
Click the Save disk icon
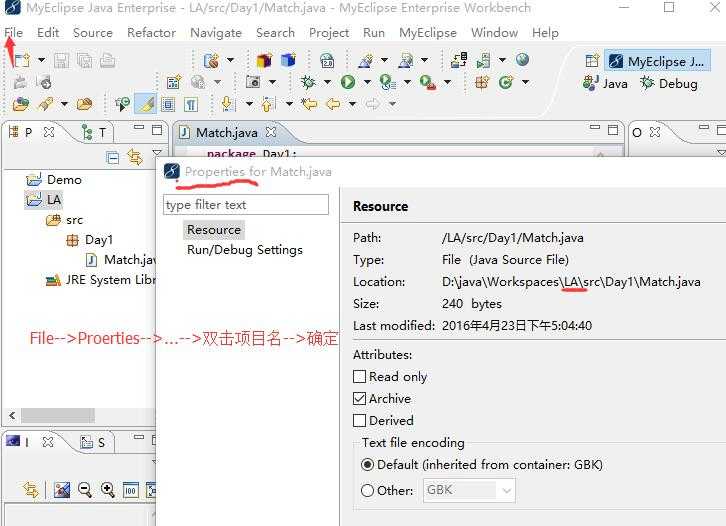(x=61, y=61)
